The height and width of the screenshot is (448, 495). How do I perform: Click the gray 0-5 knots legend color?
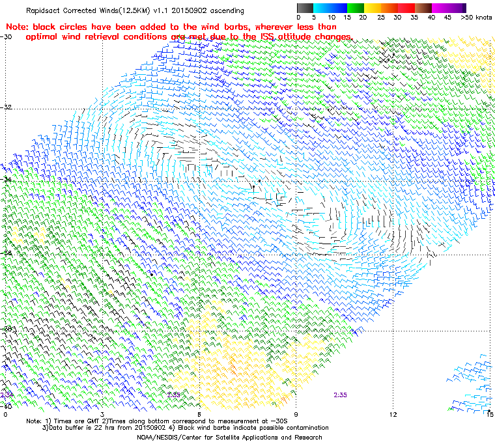[305, 8]
